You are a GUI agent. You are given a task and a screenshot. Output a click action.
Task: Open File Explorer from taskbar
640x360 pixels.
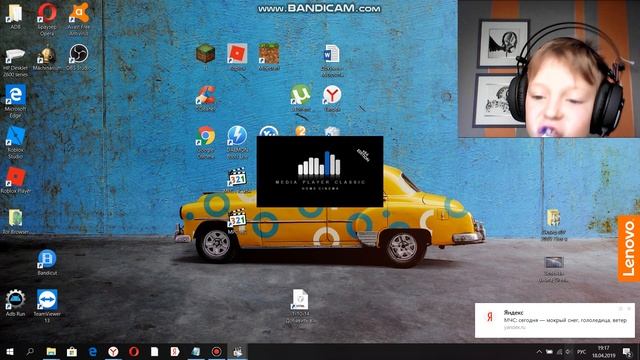[51, 351]
